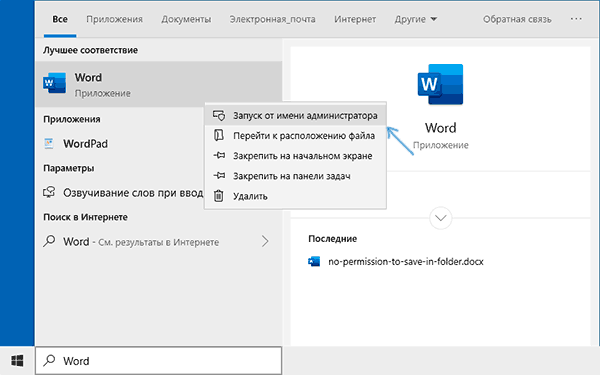Select Удалить in the context menu
Viewport: 600px width, 375px height.
[295, 196]
